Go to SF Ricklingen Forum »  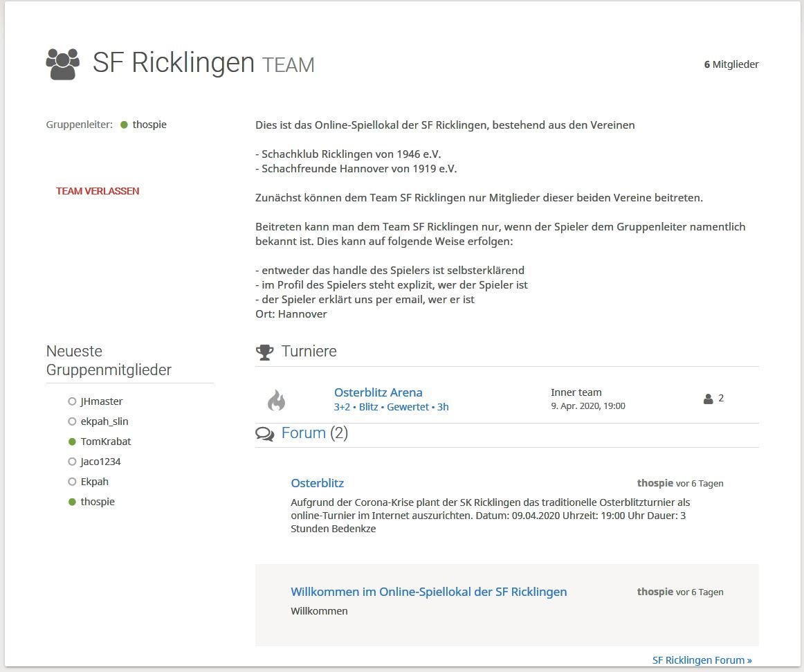pyautogui.click(x=702, y=660)
